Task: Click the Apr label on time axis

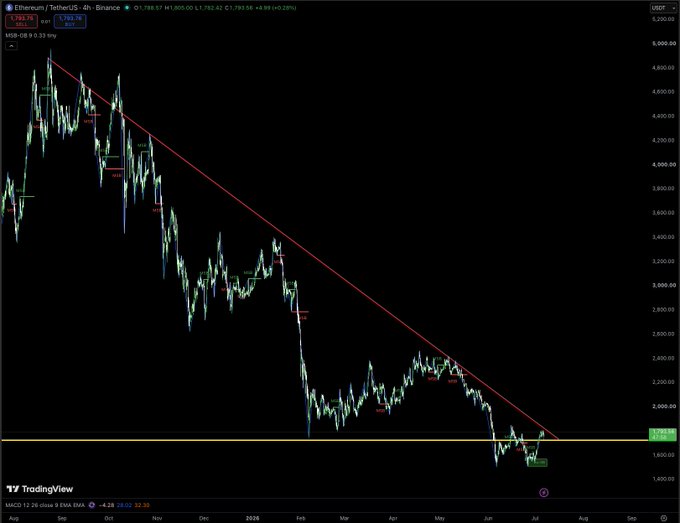Action: tap(393, 518)
